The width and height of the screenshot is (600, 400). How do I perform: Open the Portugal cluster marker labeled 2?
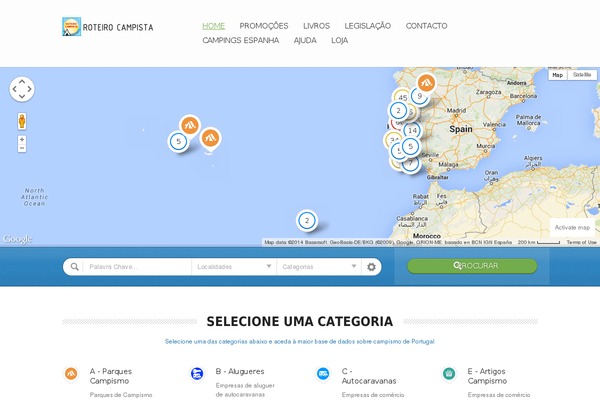click(398, 111)
